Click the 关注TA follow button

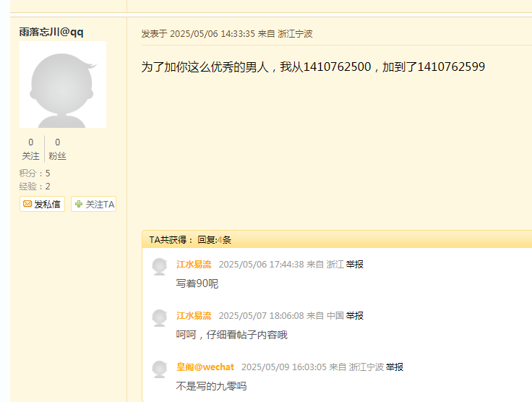(94, 204)
